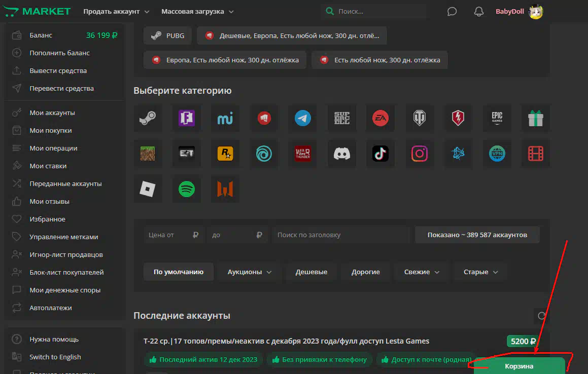The height and width of the screenshot is (374, 588).
Task: Go to Автоплатежи
Action: point(51,308)
